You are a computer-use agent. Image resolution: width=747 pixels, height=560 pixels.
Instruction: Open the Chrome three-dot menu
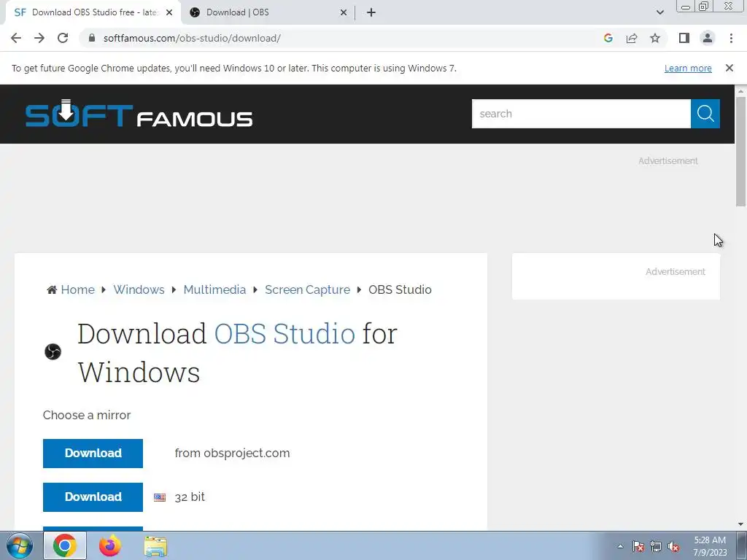[731, 38]
